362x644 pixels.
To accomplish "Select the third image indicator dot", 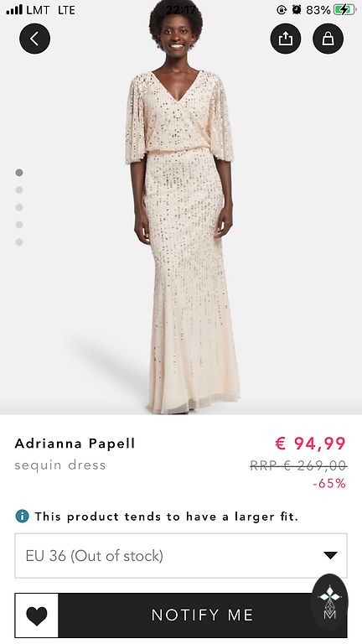I will pyautogui.click(x=19, y=207).
